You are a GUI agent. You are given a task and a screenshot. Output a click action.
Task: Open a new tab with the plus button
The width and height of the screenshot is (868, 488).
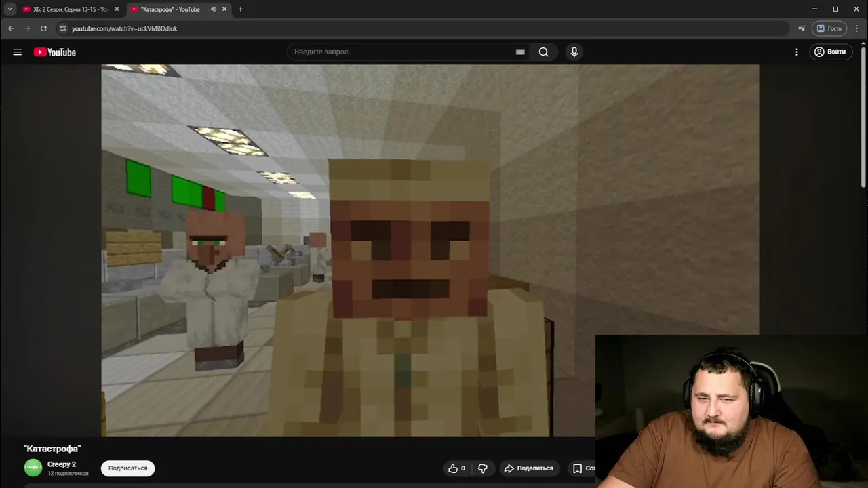[x=241, y=9]
